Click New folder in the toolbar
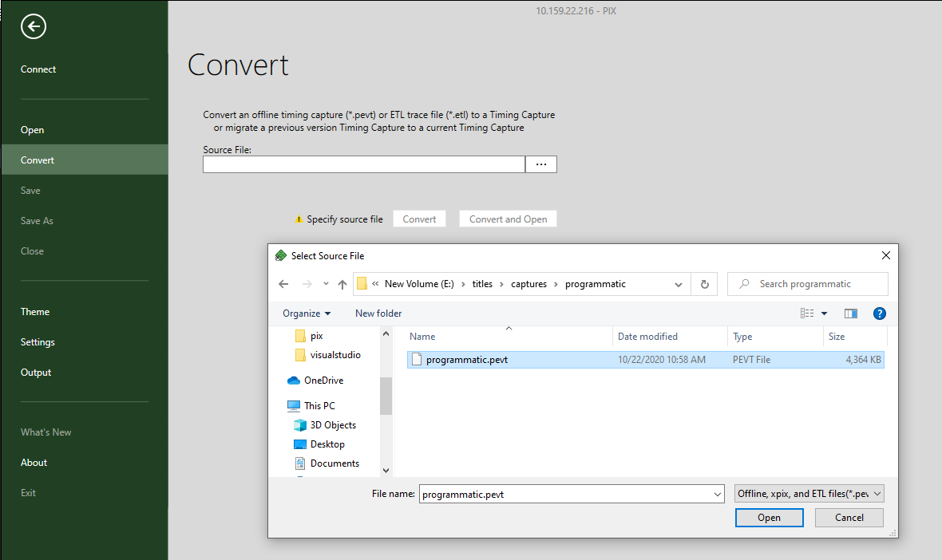The width and height of the screenshot is (942, 560). (378, 314)
